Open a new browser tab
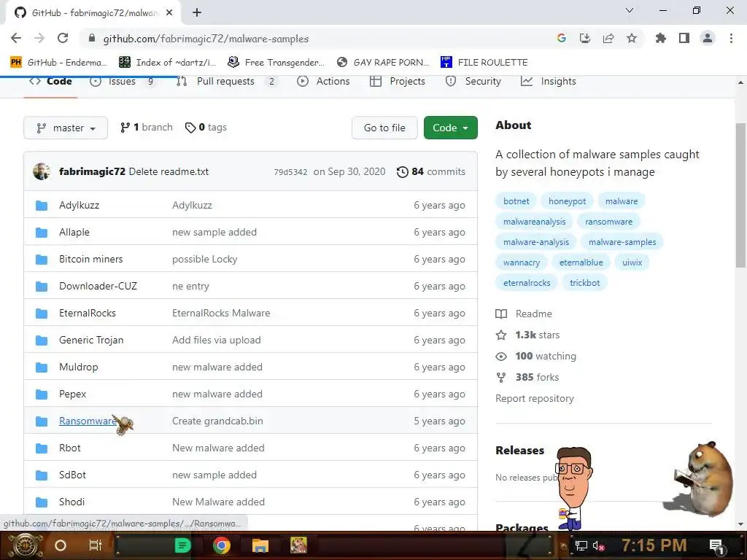The height and width of the screenshot is (560, 747). 197,13
